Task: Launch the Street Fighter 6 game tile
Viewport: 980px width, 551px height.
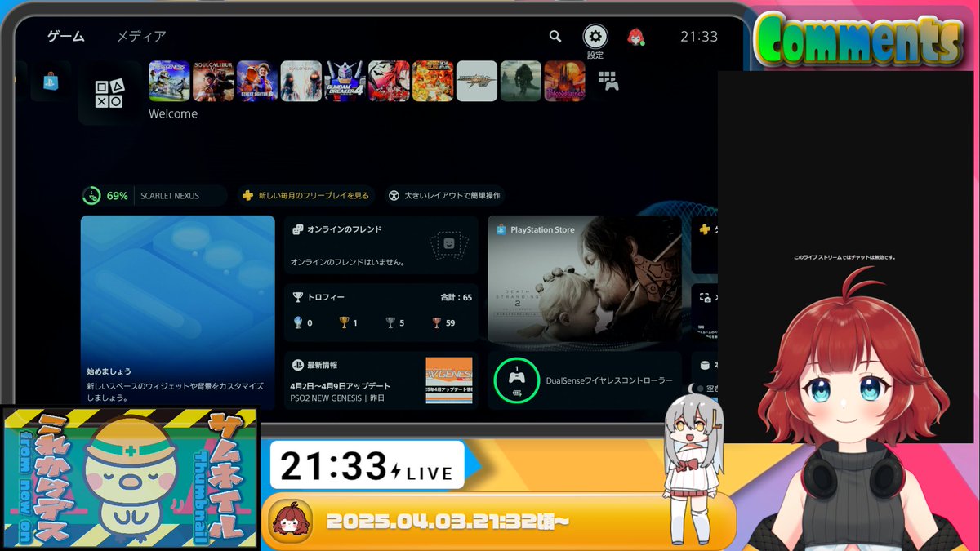Action: click(257, 81)
